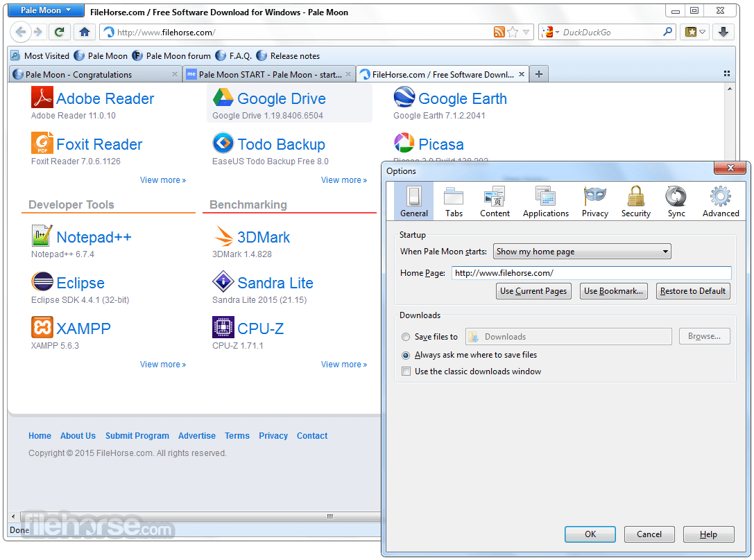Image resolution: width=754 pixels, height=560 pixels.
Task: Open a new tab with plus button
Action: pyautogui.click(x=539, y=74)
